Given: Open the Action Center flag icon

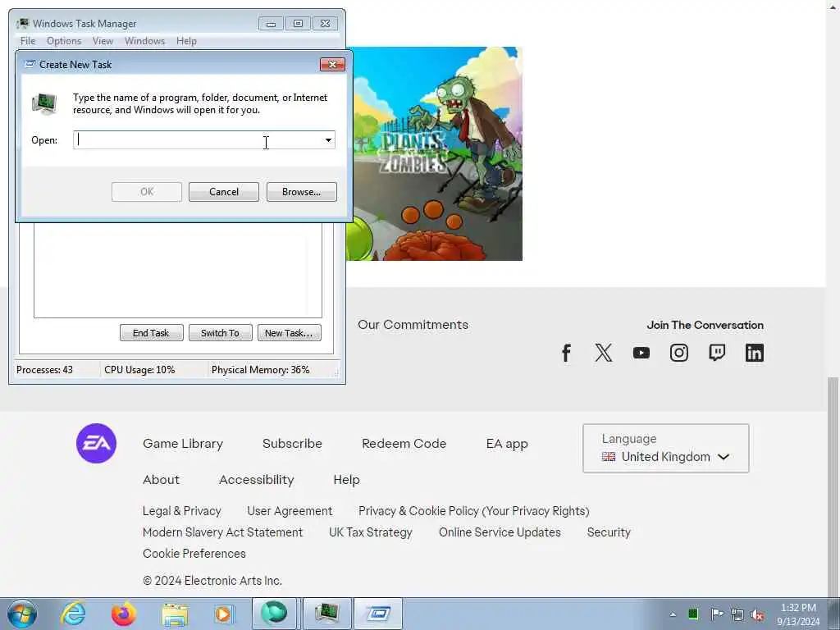Looking at the screenshot, I should pyautogui.click(x=717, y=614).
